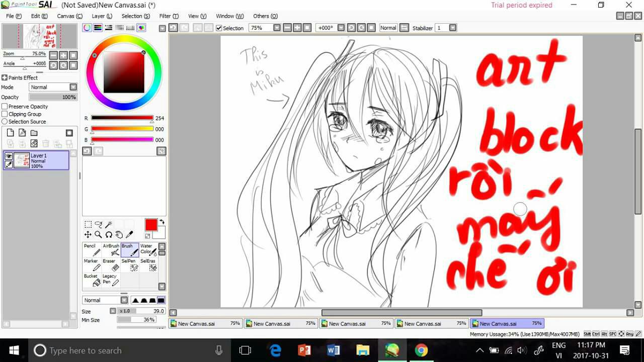This screenshot has height=362, width=644.
Task: Open the layer blending Mode dropdown
Action: pos(53,87)
